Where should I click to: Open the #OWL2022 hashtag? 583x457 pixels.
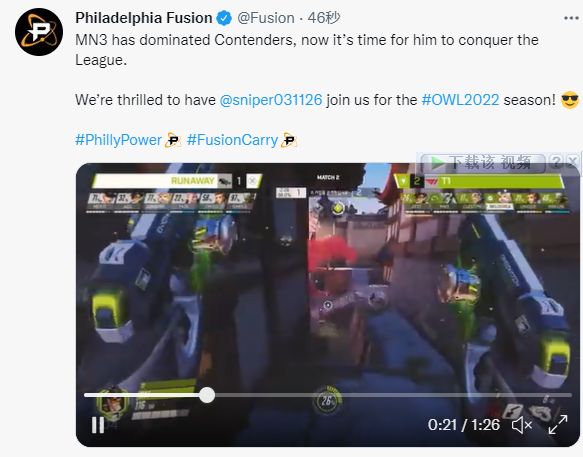(460, 100)
